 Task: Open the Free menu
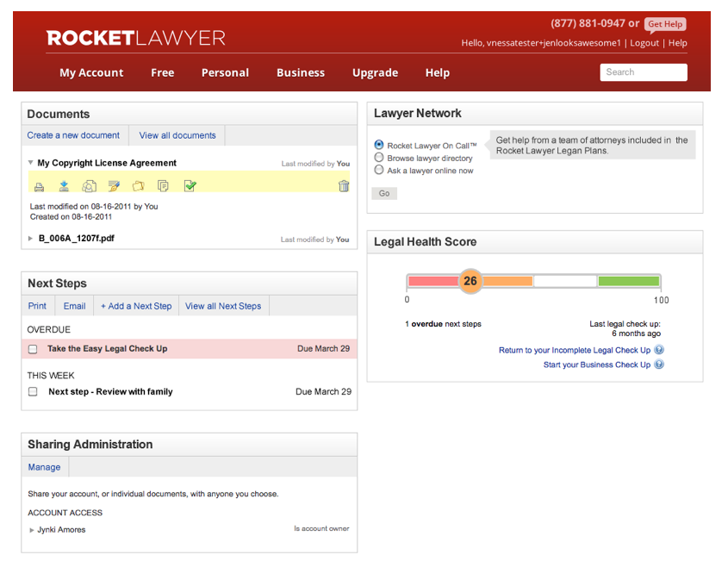(163, 73)
